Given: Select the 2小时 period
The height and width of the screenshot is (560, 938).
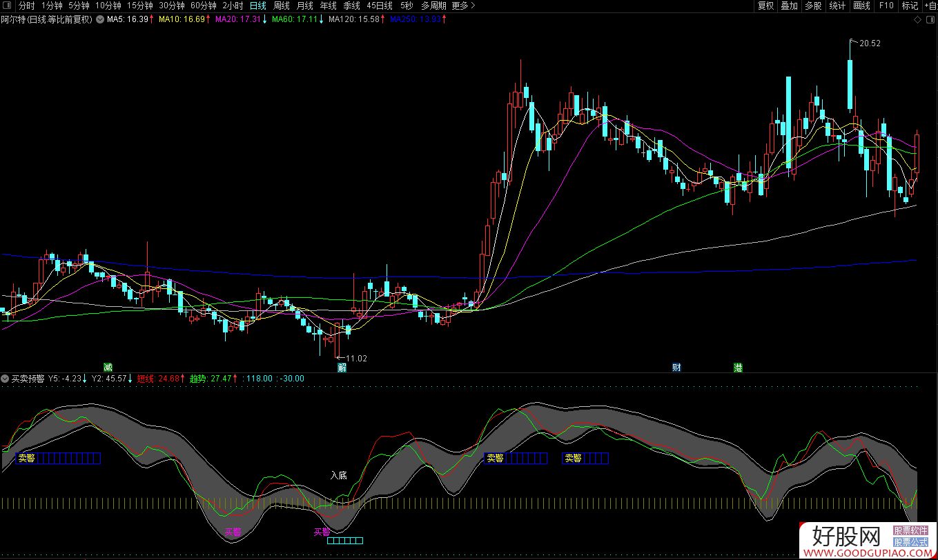Looking at the screenshot, I should [233, 6].
